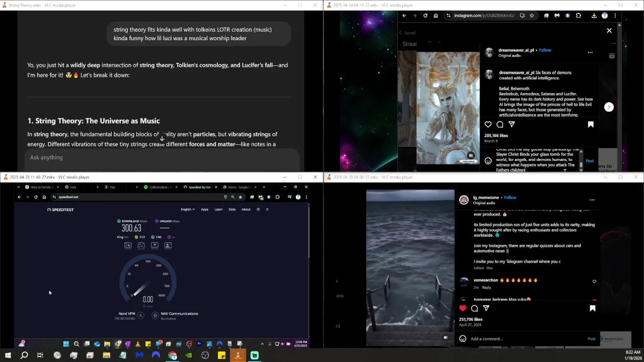
Task: Open About menu on Speedtest
Action: pos(246,210)
